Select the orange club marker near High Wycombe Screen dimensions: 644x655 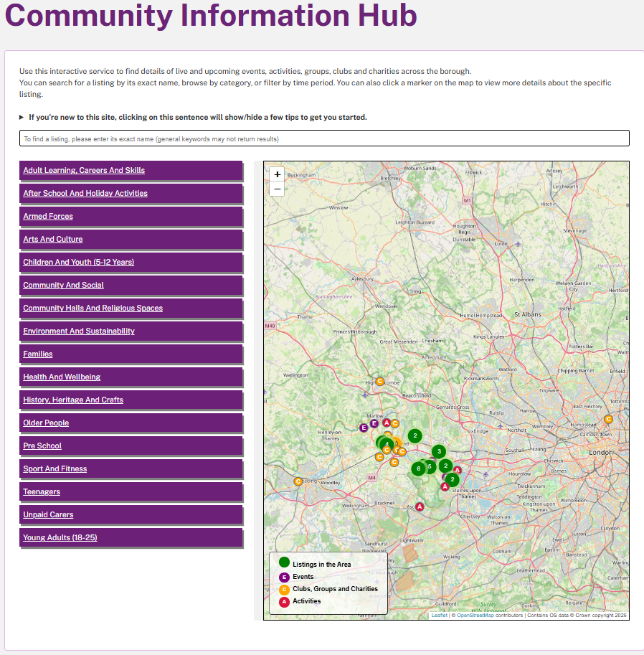pos(379,382)
